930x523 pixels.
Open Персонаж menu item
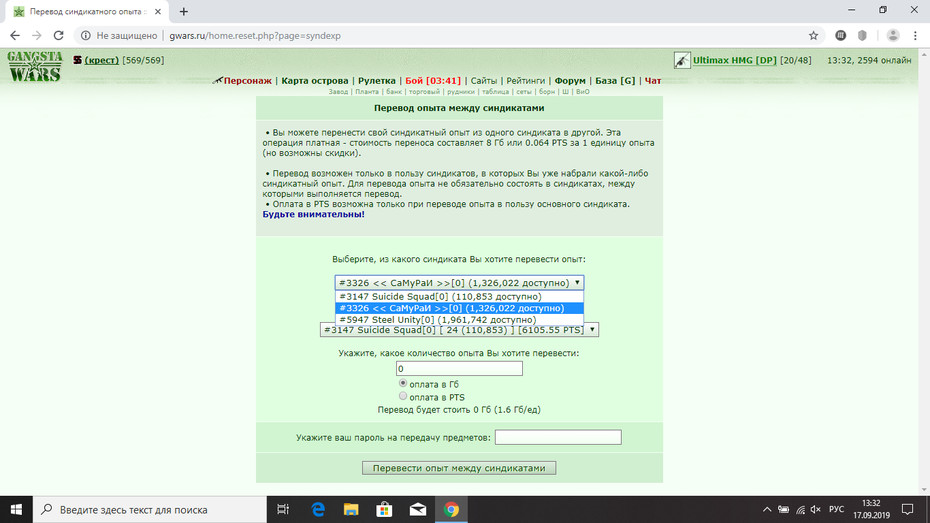(x=247, y=81)
